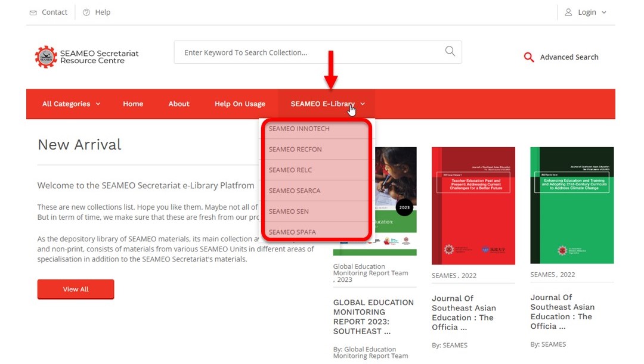Click the Help question-mark icon
644x364 pixels.
tap(86, 13)
